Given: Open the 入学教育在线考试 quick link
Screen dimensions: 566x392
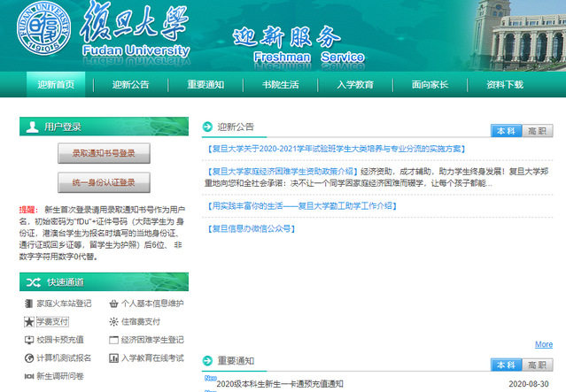Looking at the screenshot, I should click(x=152, y=358).
